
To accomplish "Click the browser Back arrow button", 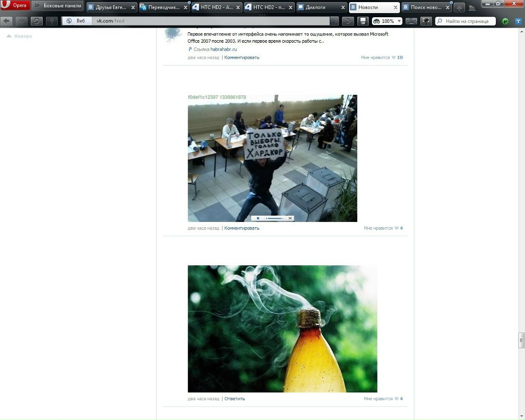I will pos(7,21).
